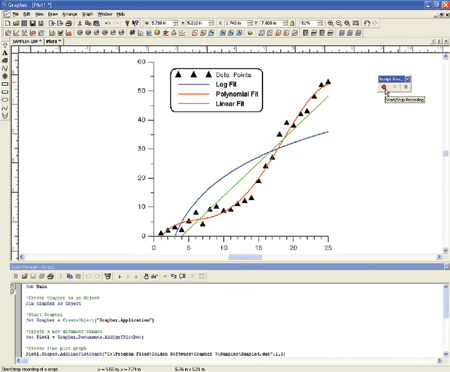Toggle the lock aspect ratio padlock icon

pos(292,23)
